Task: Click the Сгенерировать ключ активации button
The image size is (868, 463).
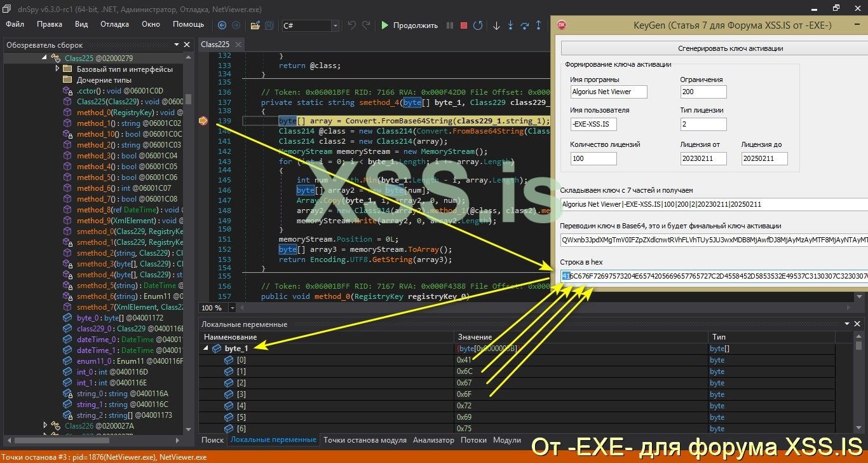Action: 714,48
